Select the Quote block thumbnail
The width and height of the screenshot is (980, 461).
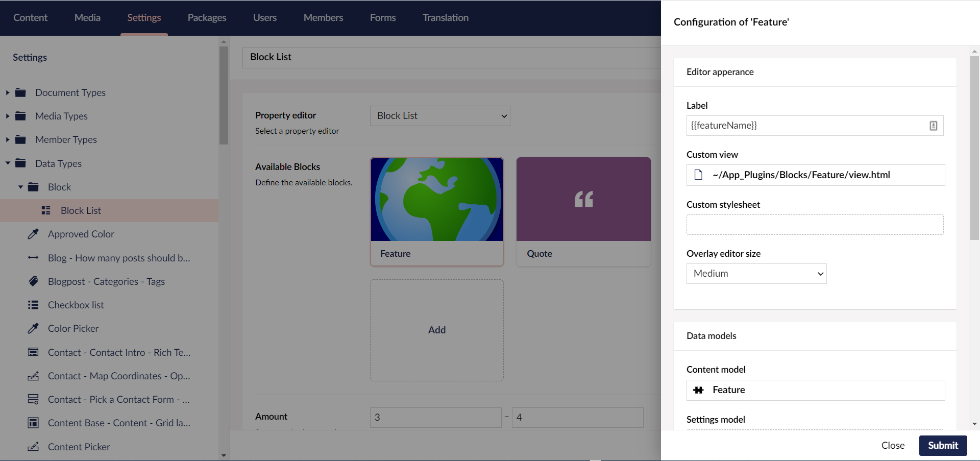(x=583, y=200)
